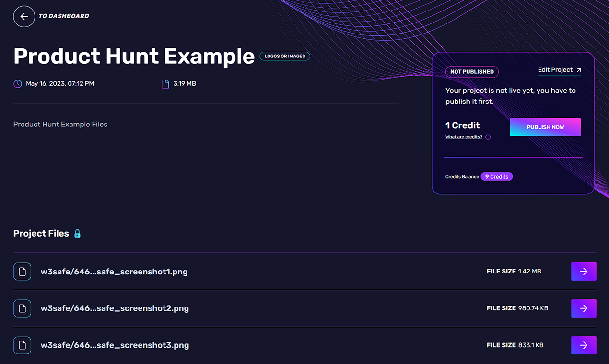Click the file icon for screenshot3.png

click(22, 345)
